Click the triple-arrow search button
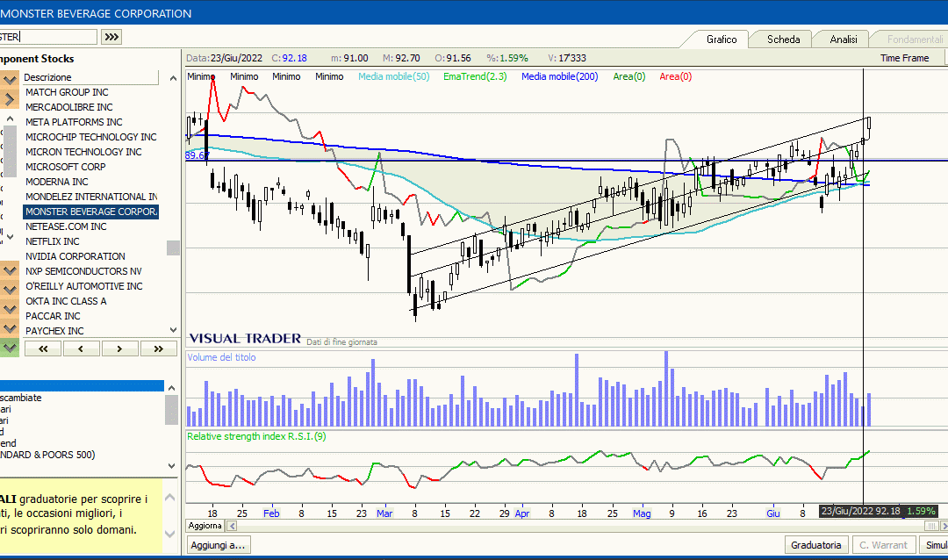 [111, 37]
